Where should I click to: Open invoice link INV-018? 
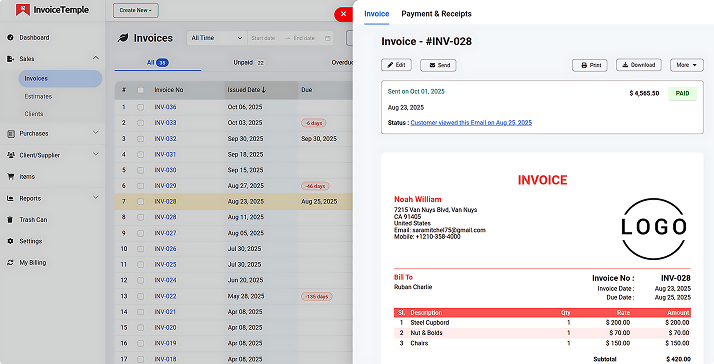click(x=165, y=359)
